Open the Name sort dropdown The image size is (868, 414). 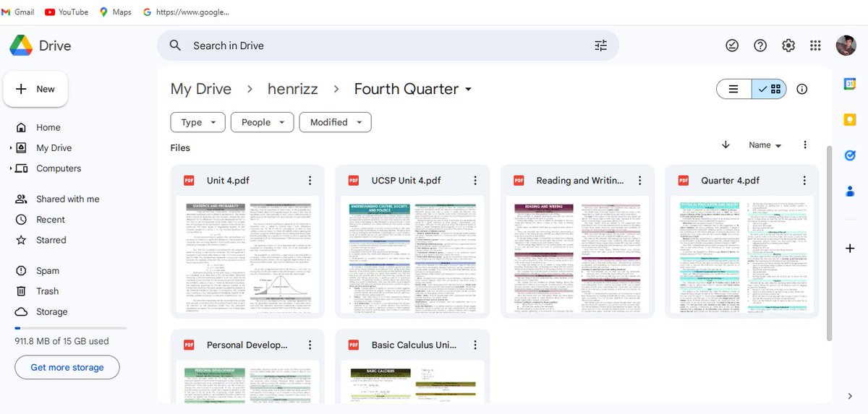(x=765, y=145)
